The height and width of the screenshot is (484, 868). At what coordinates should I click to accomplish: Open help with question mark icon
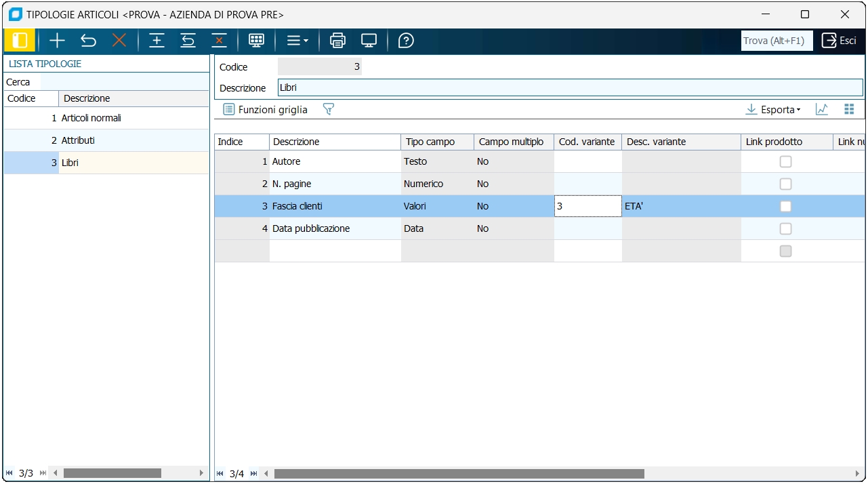[406, 41]
